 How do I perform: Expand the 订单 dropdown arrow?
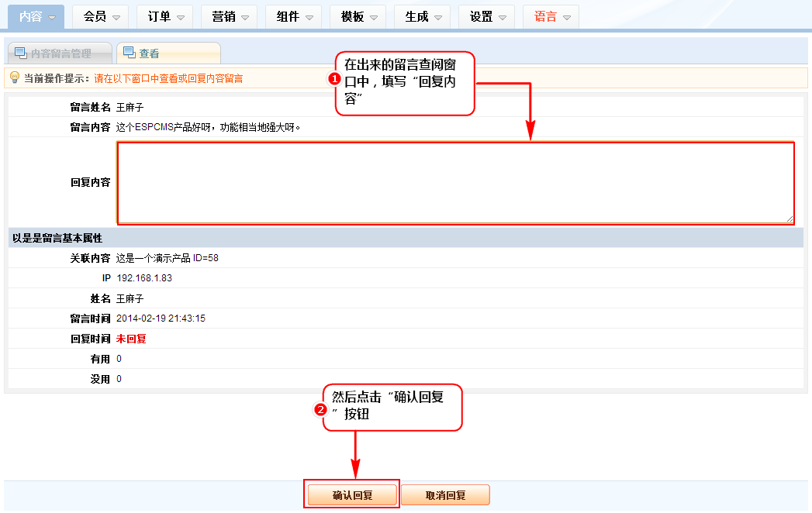(x=181, y=17)
